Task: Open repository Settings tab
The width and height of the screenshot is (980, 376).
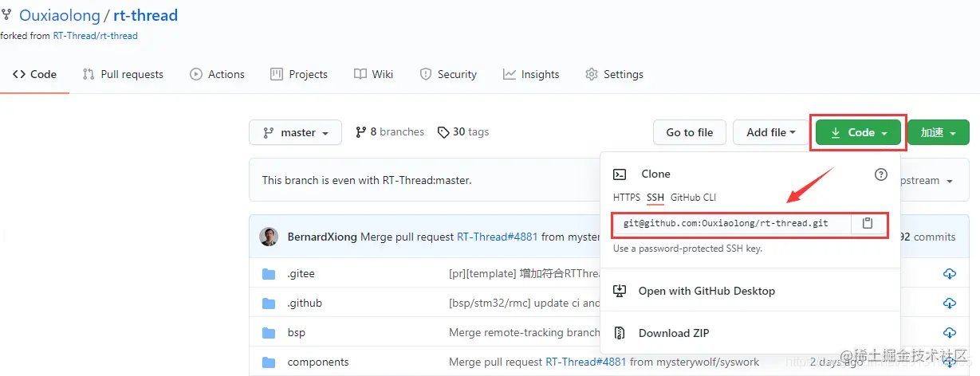Action: [x=614, y=74]
